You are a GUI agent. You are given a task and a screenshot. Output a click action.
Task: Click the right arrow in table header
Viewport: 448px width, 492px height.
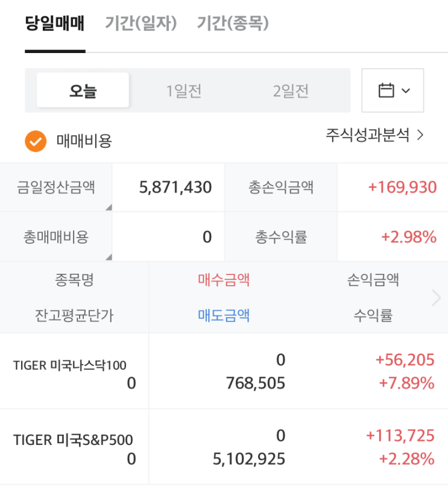coord(437,297)
